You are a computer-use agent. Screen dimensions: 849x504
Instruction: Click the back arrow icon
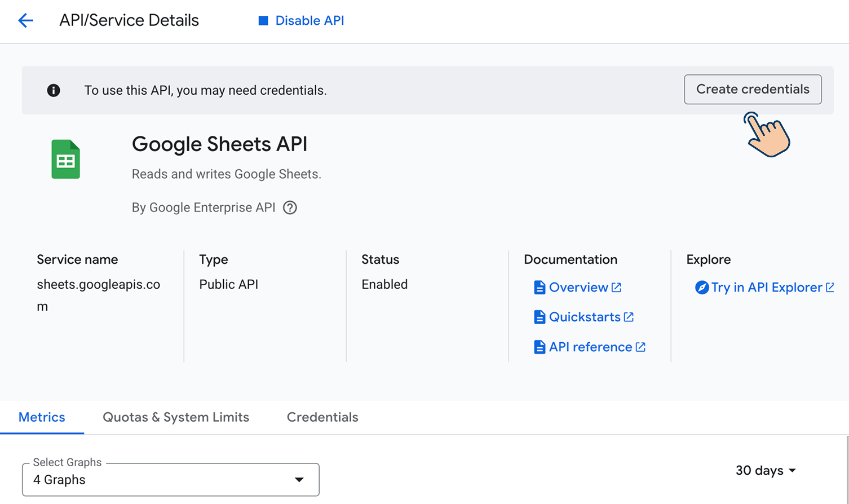coord(26,21)
